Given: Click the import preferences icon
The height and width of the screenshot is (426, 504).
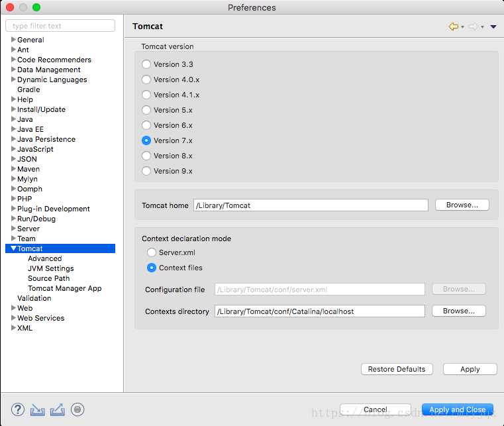Looking at the screenshot, I should (38, 410).
